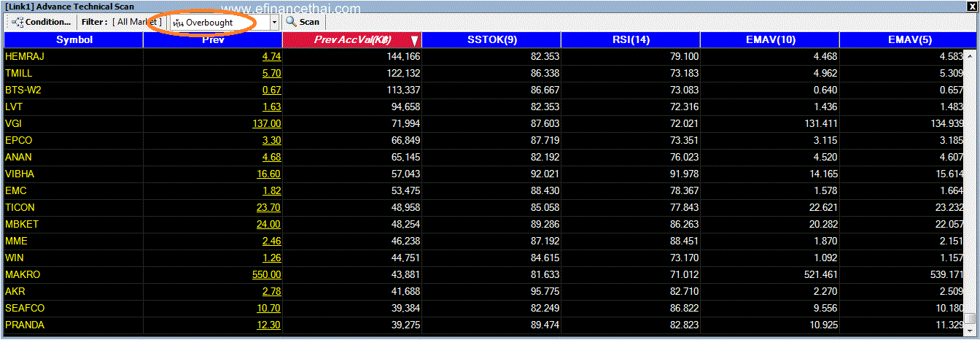980x340 pixels.
Task: Click VIBHA RSI value 91.978
Action: (x=683, y=174)
